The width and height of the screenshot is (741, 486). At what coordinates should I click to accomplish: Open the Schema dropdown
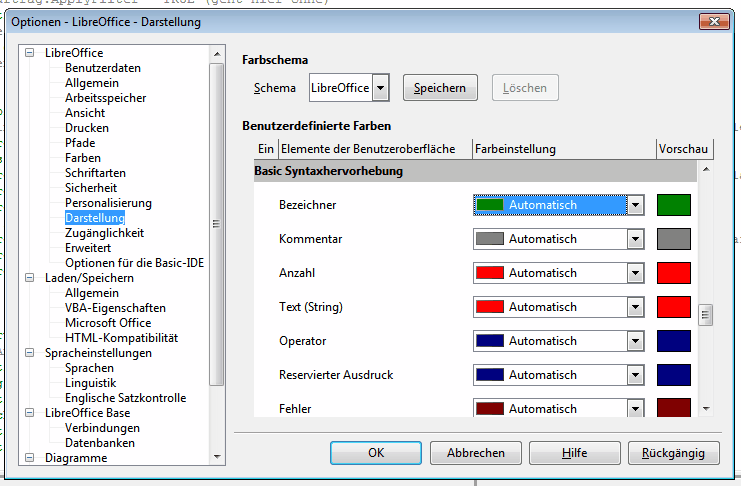380,88
